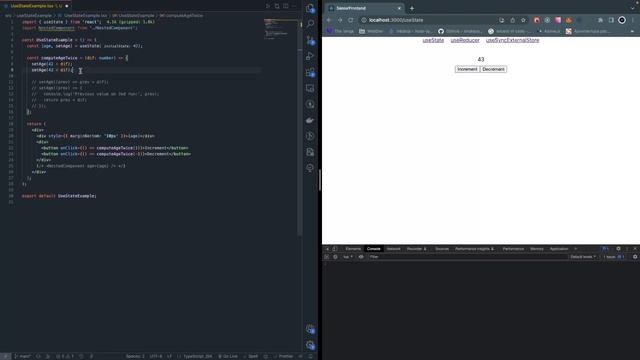Click the Run code icon in editor title bar
This screenshot has height=360, width=640.
click(x=268, y=6)
